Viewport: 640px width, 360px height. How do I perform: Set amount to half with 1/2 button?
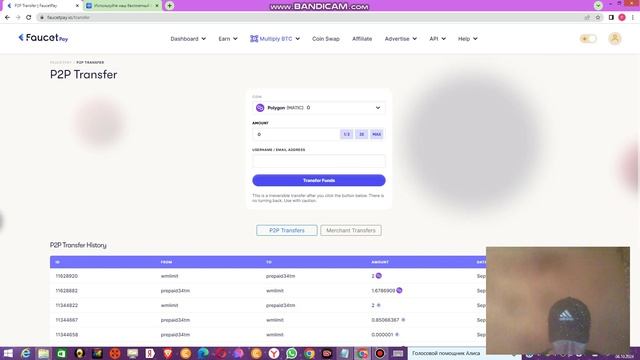coord(347,134)
